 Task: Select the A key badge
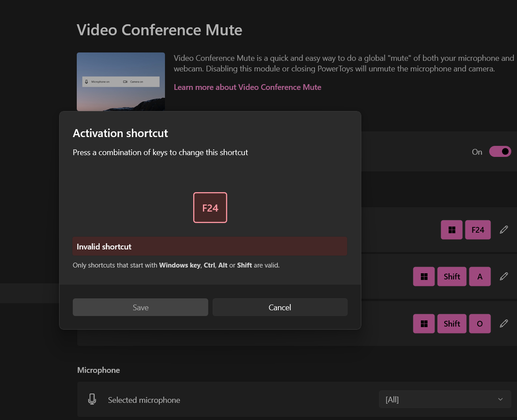(480, 276)
